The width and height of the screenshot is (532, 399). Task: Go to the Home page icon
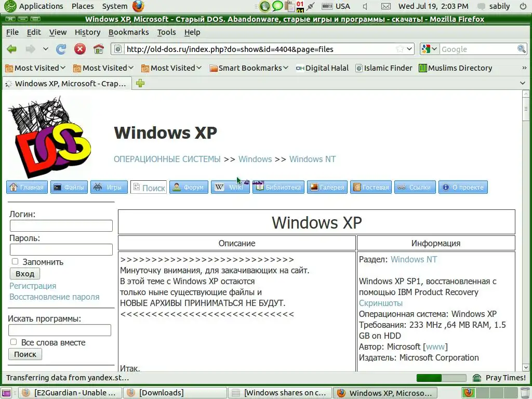click(99, 49)
